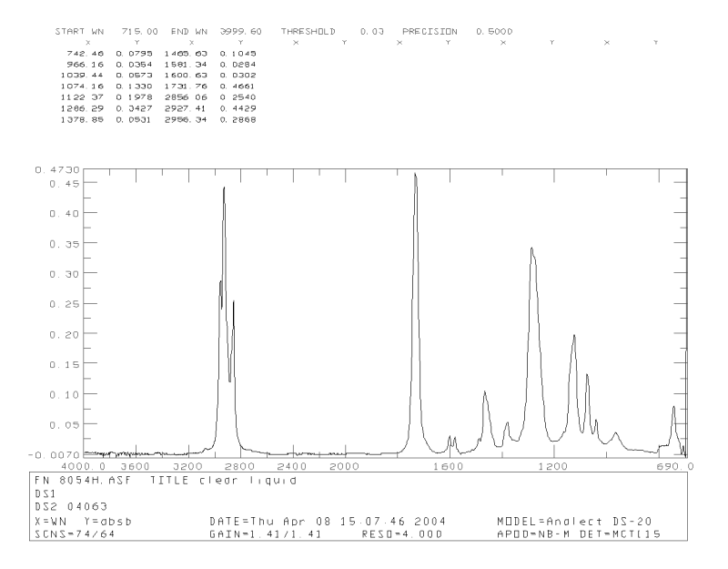Select absorbance value 0.2540
Screen dimensions: 728x569
(238, 97)
